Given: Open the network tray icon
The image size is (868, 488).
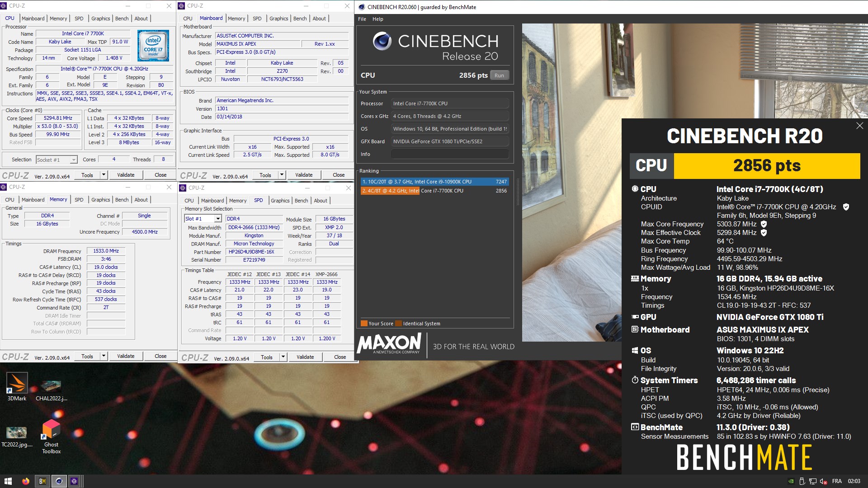Looking at the screenshot, I should [813, 482].
